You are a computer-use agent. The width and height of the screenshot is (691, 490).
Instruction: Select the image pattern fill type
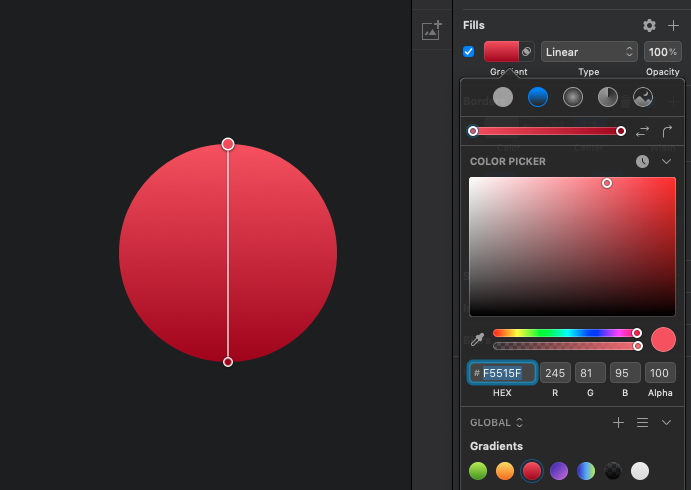[x=643, y=97]
